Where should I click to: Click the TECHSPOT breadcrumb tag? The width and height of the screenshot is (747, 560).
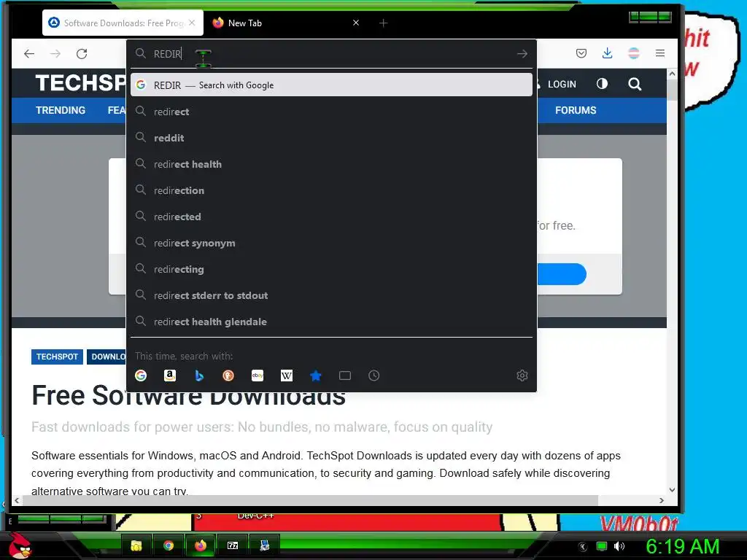point(57,357)
